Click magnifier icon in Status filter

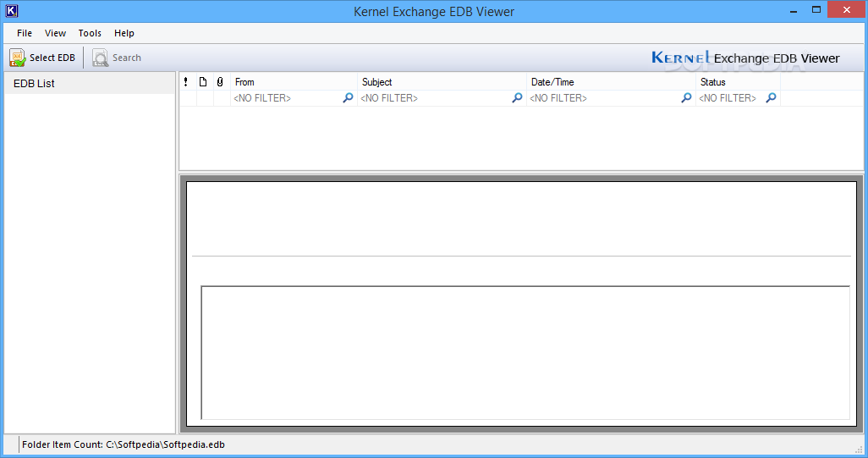[x=771, y=98]
